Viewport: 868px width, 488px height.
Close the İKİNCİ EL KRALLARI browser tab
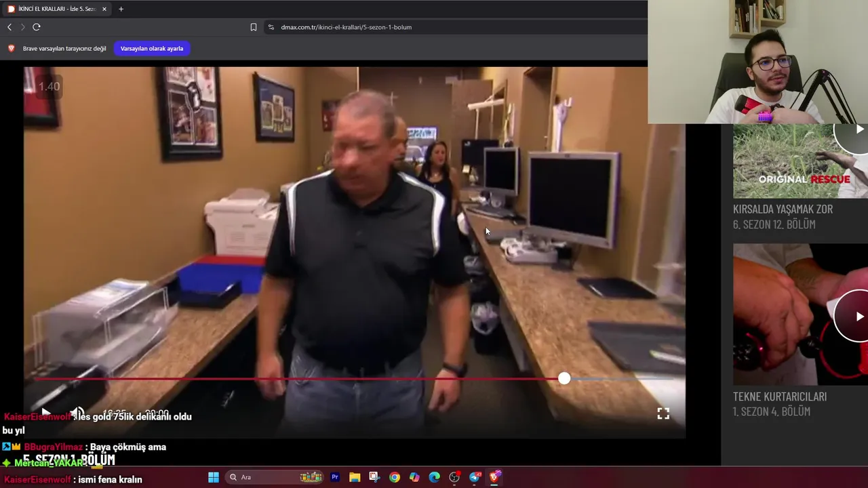(104, 9)
